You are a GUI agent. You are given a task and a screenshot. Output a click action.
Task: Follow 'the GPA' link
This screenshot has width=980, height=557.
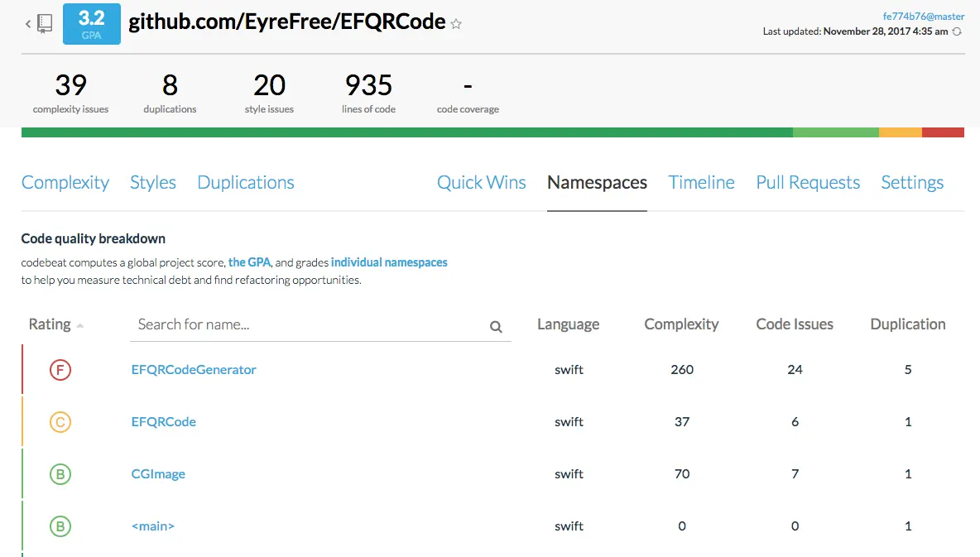[249, 262]
